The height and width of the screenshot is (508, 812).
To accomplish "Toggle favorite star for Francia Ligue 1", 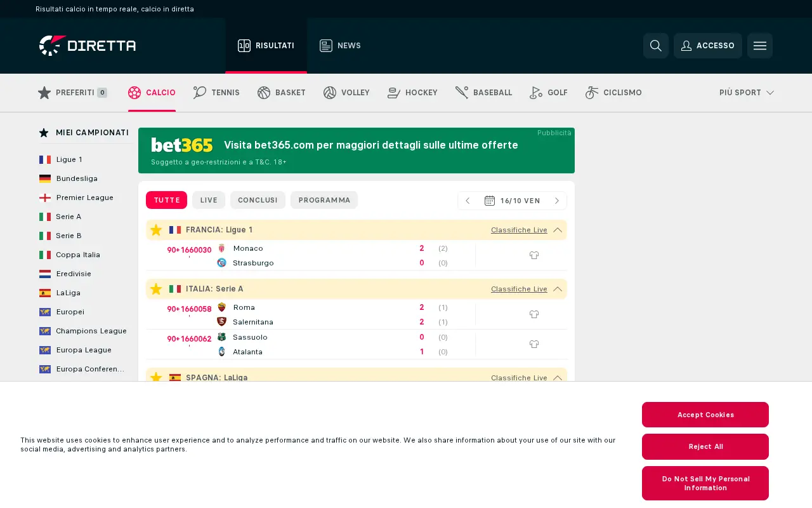I will 156,230.
